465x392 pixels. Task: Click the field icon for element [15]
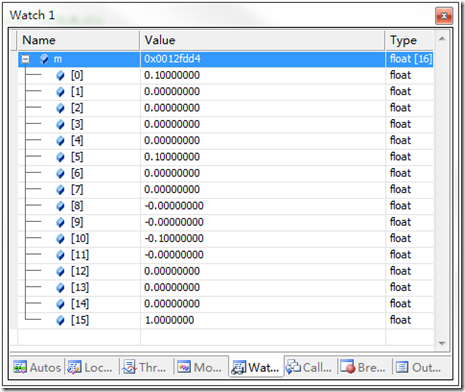[x=60, y=321]
